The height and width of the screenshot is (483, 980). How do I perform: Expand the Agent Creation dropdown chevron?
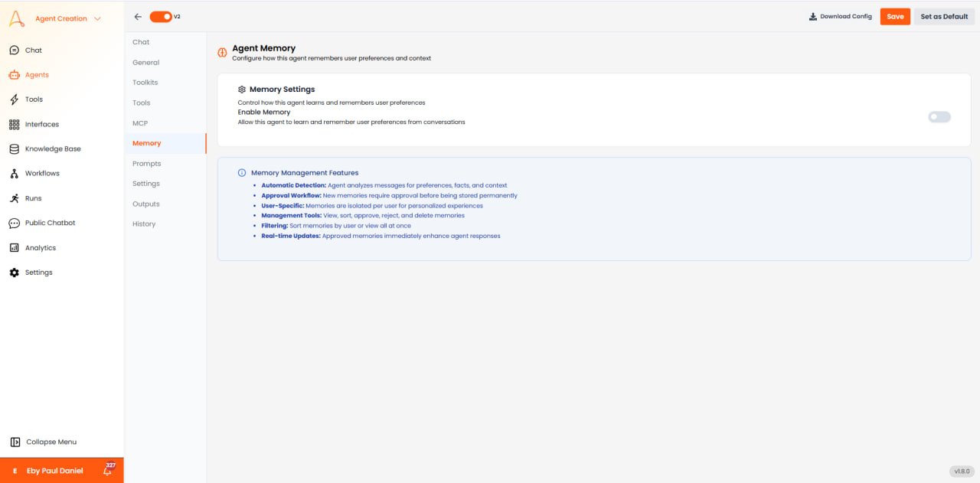pos(97,18)
